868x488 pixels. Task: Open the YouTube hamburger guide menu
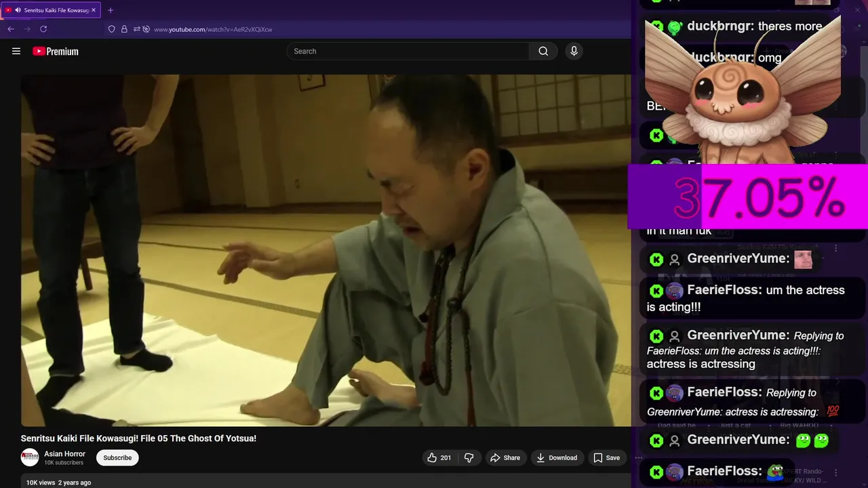[16, 51]
